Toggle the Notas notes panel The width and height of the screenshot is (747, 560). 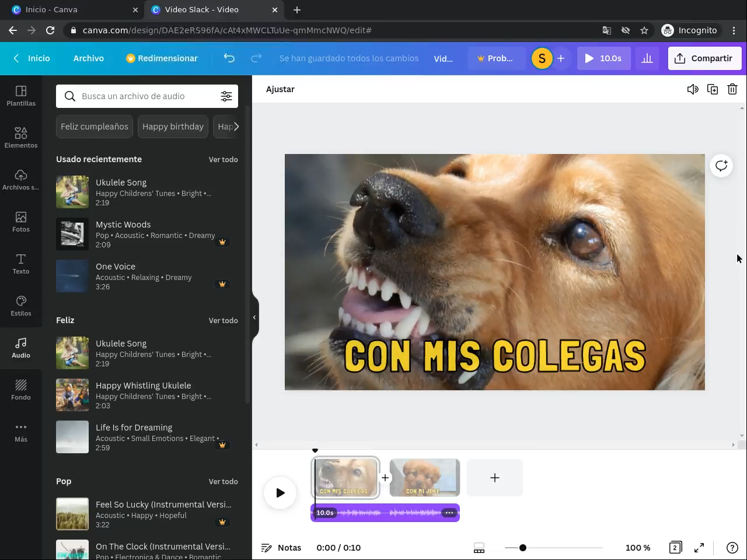point(281,548)
